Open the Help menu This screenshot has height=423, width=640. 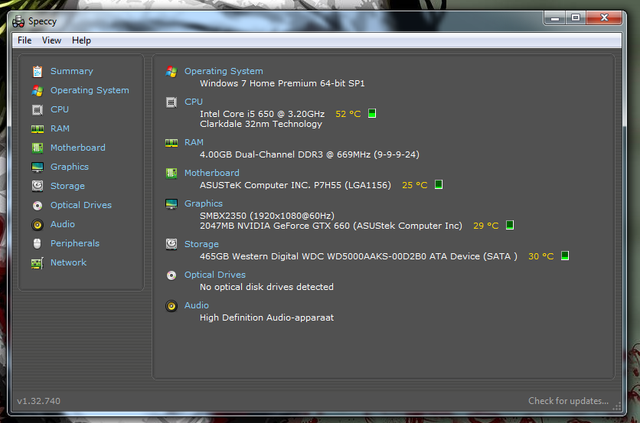pyautogui.click(x=81, y=40)
